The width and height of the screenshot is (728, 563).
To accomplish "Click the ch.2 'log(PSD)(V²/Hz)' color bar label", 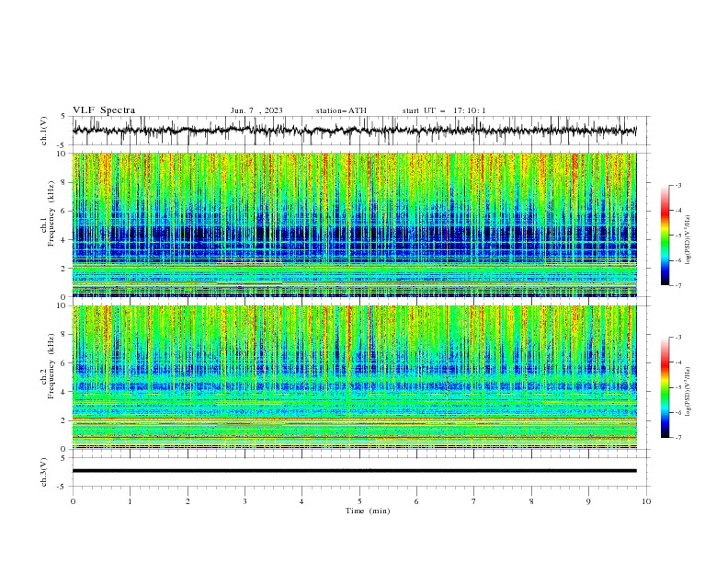I will [x=688, y=391].
